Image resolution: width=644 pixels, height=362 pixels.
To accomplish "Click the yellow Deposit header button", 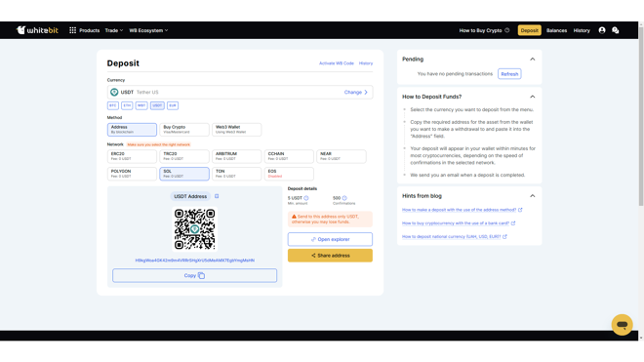I will click(529, 30).
